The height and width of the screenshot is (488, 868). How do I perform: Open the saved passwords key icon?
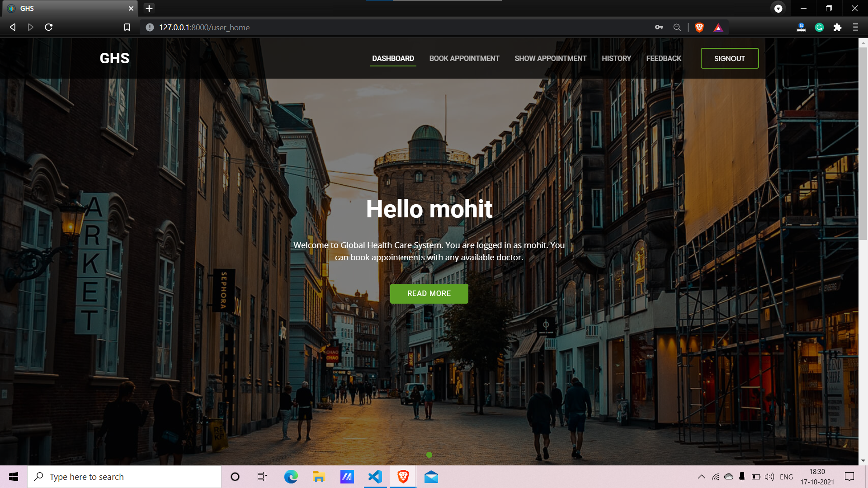[659, 28]
